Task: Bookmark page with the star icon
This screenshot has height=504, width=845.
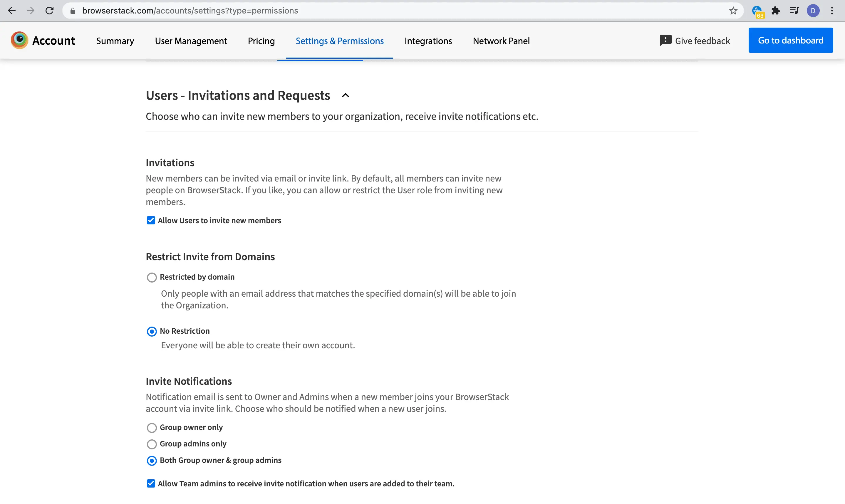Action: click(733, 11)
